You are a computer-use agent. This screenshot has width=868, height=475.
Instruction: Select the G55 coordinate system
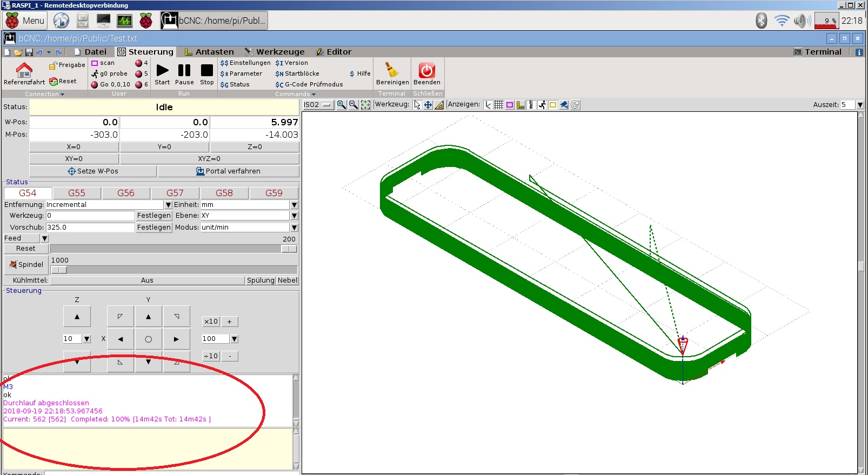pyautogui.click(x=77, y=193)
